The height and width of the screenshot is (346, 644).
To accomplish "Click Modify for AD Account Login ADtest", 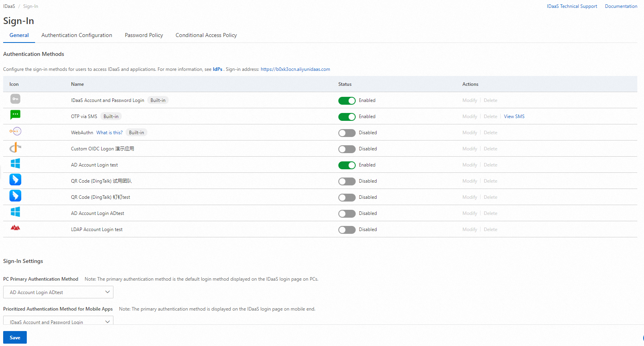I will (x=470, y=213).
